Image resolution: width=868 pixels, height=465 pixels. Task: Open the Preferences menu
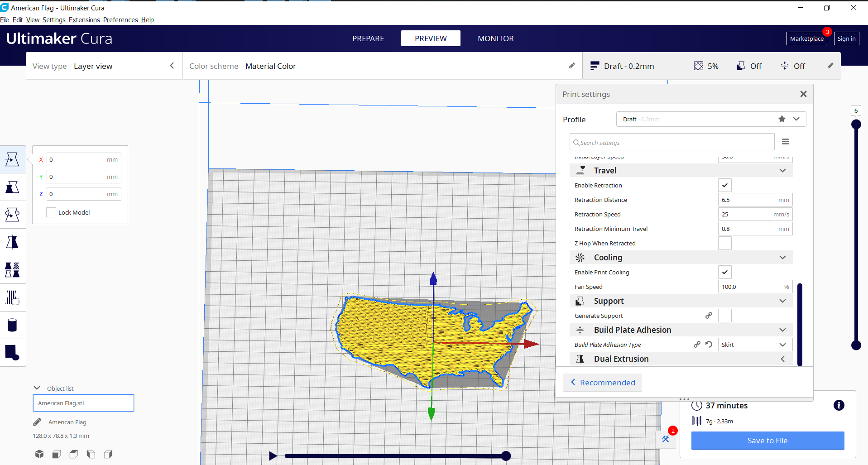click(x=120, y=20)
